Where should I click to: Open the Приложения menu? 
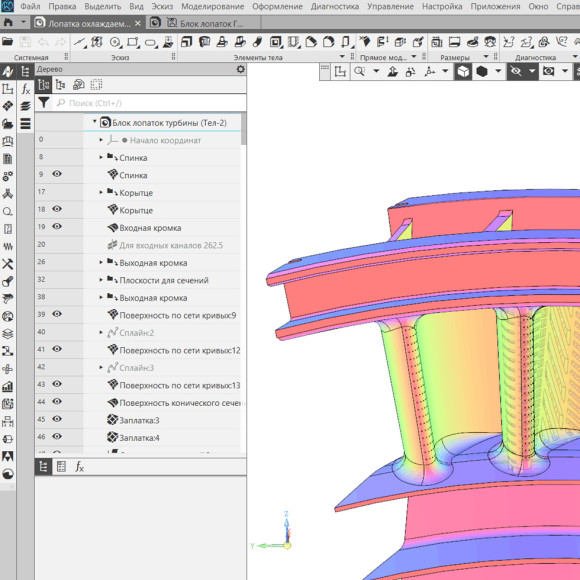[495, 6]
